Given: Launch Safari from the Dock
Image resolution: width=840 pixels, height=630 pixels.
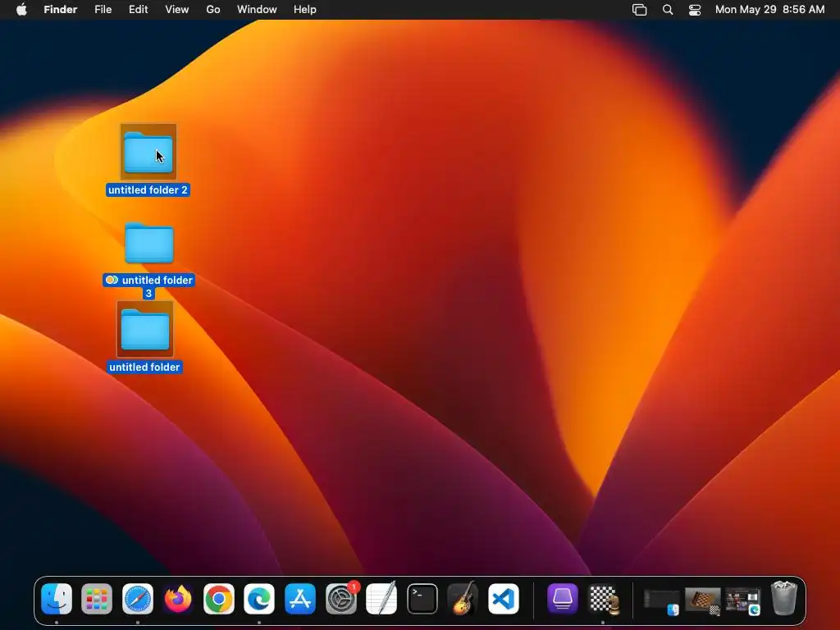Looking at the screenshot, I should (x=138, y=598).
